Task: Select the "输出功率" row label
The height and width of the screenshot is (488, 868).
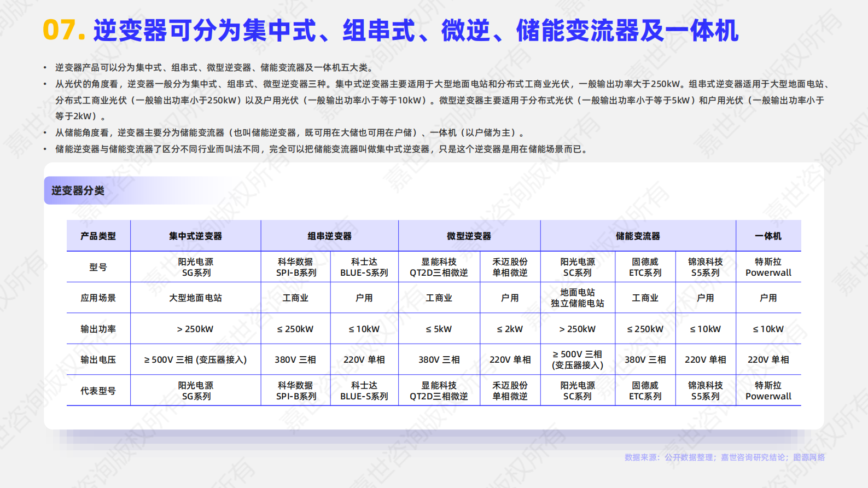Action: point(98,329)
